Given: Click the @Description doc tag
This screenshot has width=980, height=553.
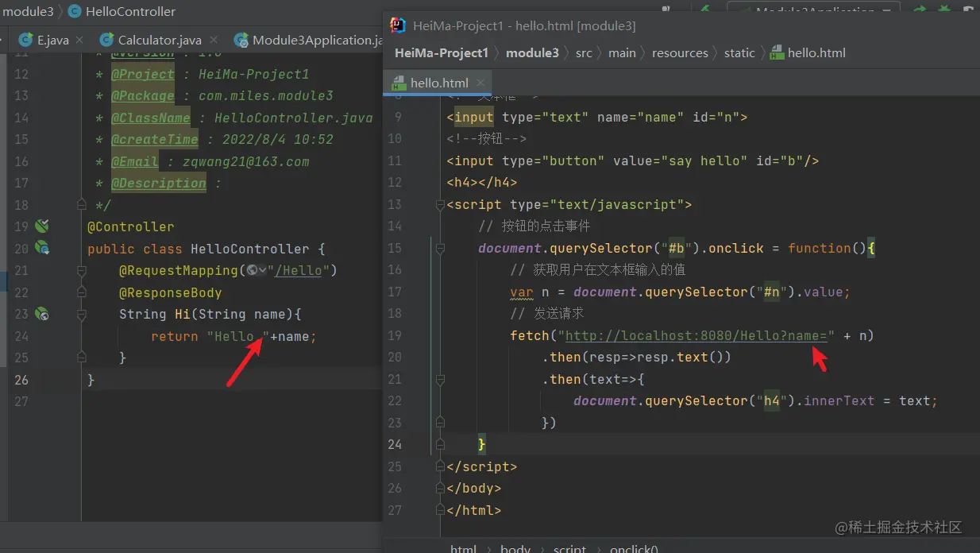Looking at the screenshot, I should click(158, 184).
